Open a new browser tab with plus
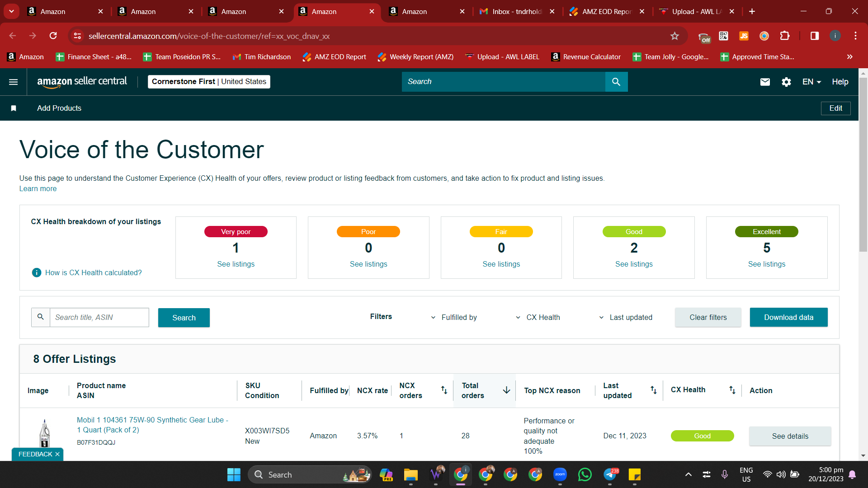 (752, 11)
